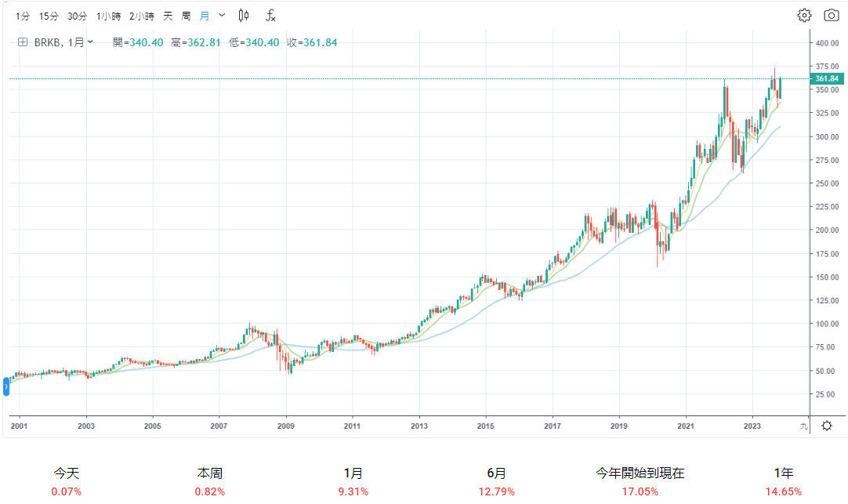This screenshot has width=848, height=504.
Task: Click the blue arrow tab on left edge
Action: (6, 386)
